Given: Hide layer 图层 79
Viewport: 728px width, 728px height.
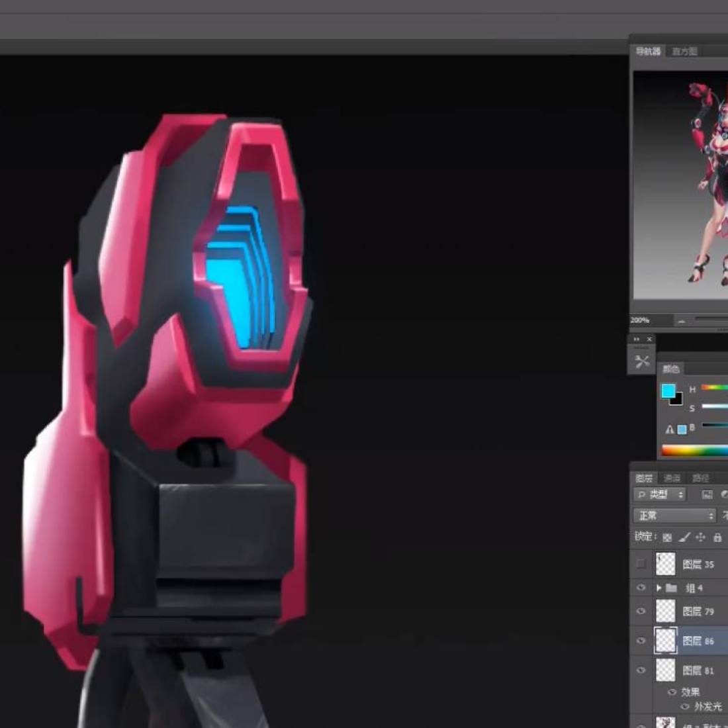Looking at the screenshot, I should pos(641,611).
